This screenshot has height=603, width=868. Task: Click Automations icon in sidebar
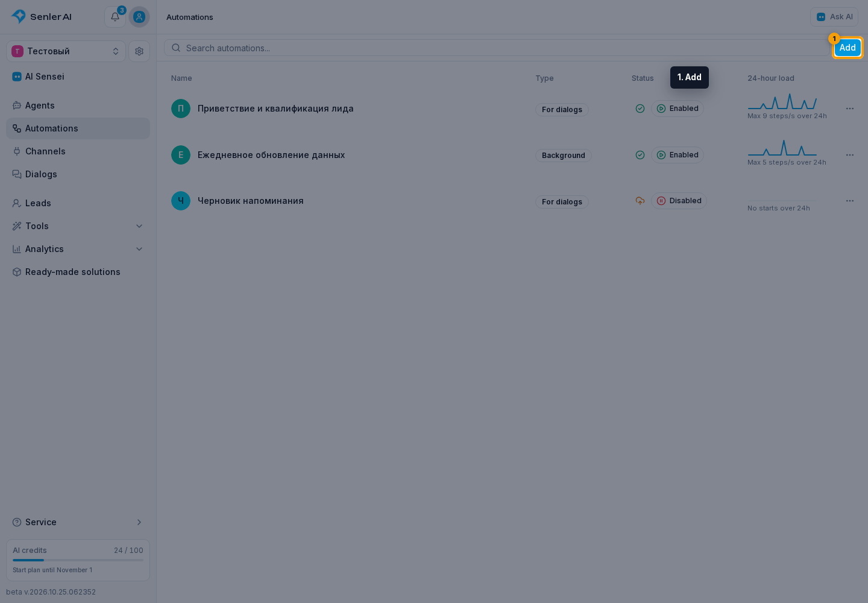[x=17, y=128]
